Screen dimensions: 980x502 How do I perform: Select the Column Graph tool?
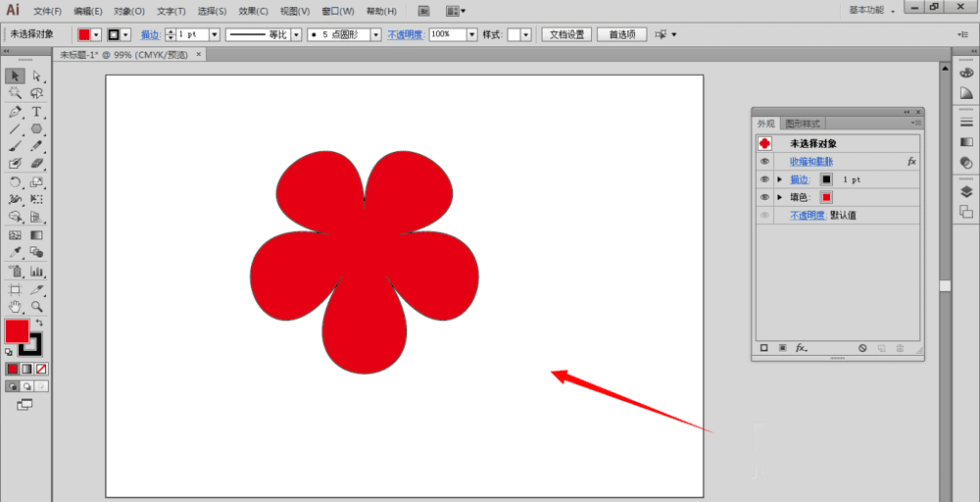(37, 272)
